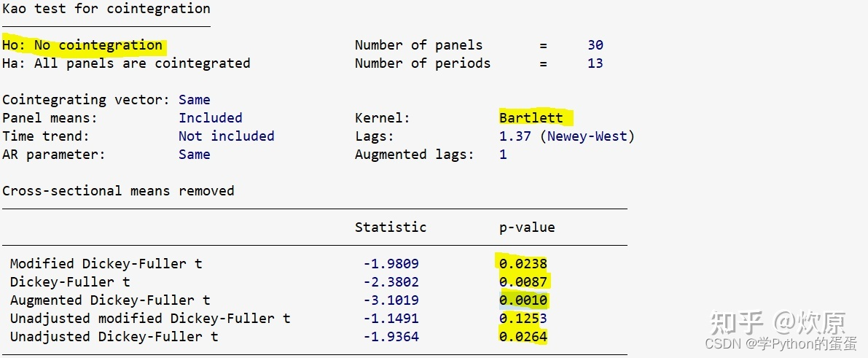The width and height of the screenshot is (868, 358).
Task: Select the statistic -1.9364
Action: pyautogui.click(x=391, y=337)
